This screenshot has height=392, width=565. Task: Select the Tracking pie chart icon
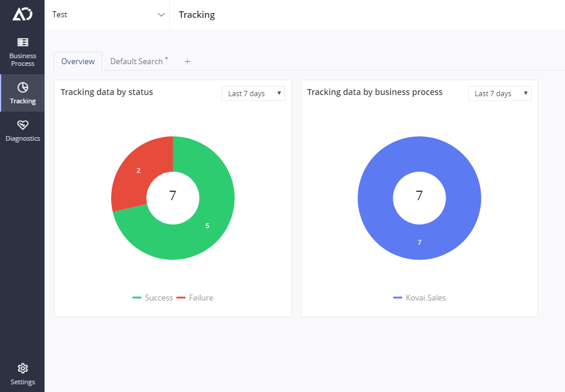tap(23, 87)
